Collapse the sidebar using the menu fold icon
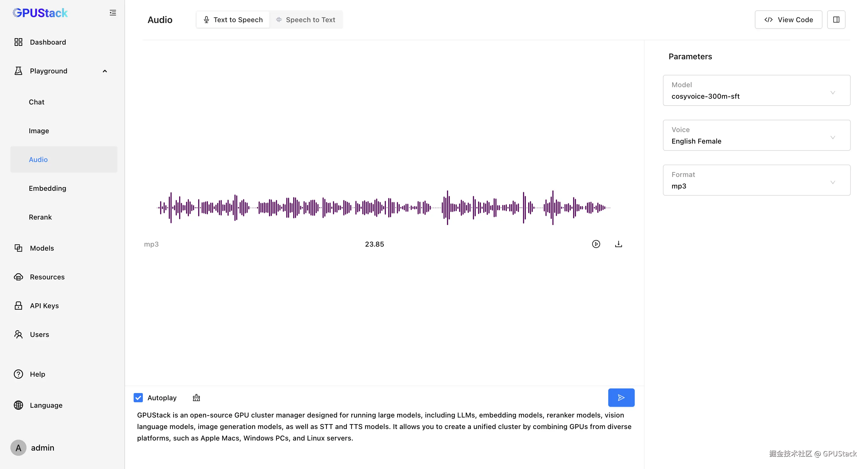The width and height of the screenshot is (868, 469). point(113,13)
